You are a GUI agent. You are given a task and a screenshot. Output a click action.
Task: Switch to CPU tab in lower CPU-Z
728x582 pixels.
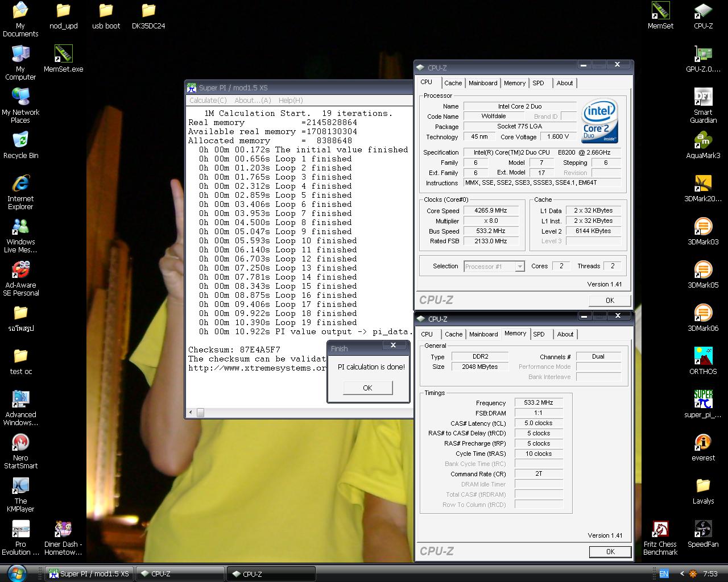coord(427,334)
